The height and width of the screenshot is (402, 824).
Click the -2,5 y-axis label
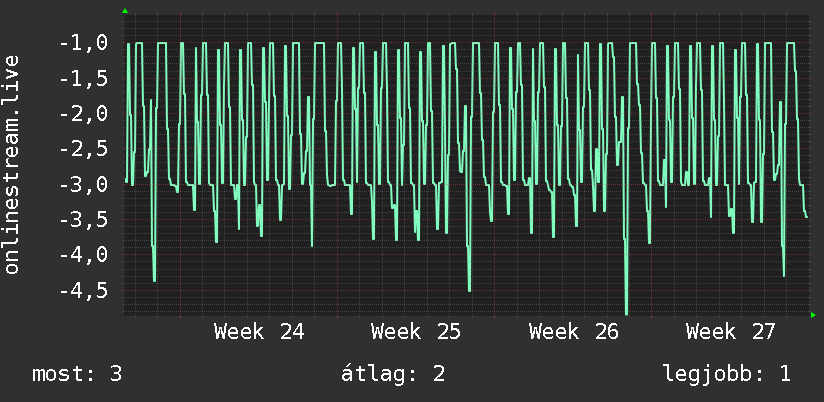click(84, 149)
